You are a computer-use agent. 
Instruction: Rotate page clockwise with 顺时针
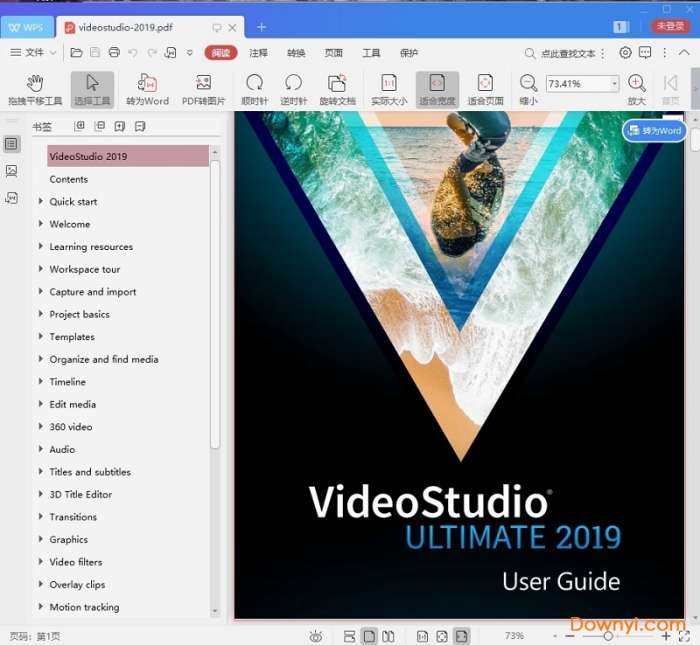click(x=255, y=89)
